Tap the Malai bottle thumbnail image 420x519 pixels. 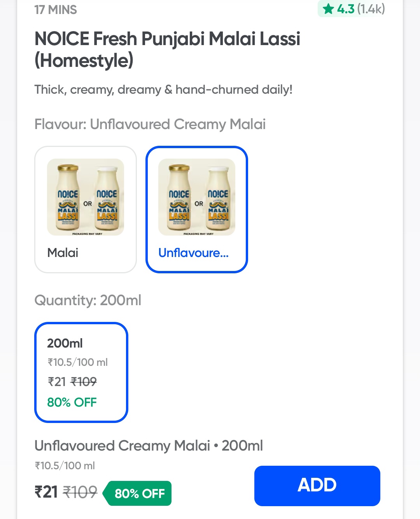point(86,197)
